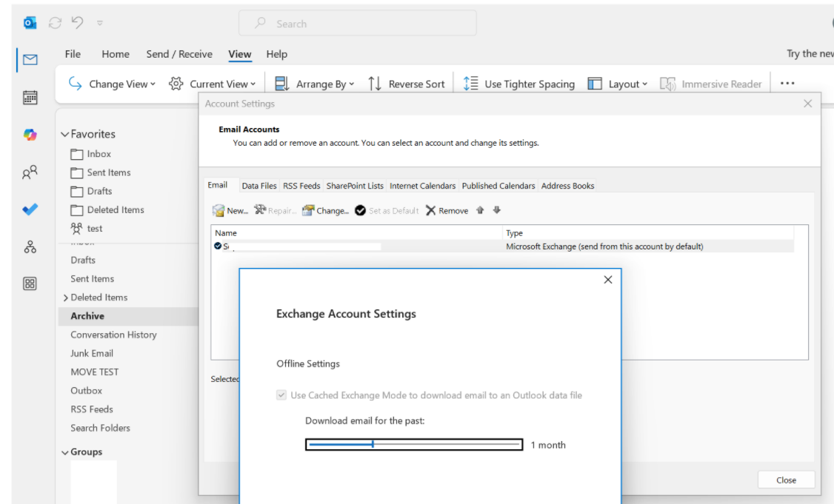Close the Exchange Account Settings dialog
The image size is (834, 504).
pos(608,280)
